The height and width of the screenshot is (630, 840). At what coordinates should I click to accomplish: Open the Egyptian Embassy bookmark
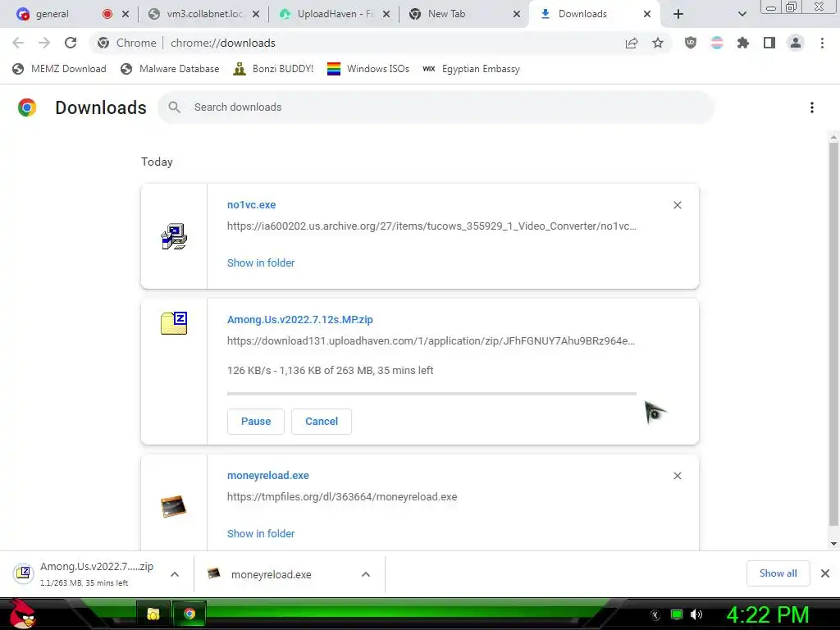(471, 69)
